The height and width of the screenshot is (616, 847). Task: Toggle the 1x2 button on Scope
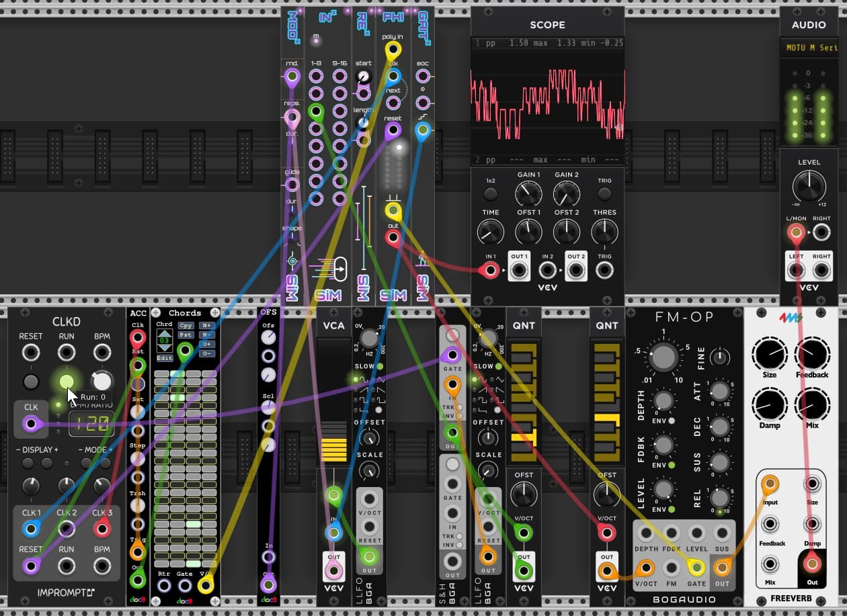491,193
